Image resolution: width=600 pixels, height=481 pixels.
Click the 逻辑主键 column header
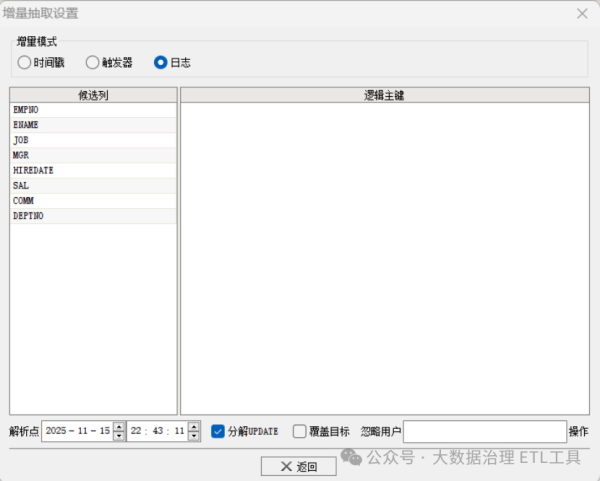click(x=385, y=95)
